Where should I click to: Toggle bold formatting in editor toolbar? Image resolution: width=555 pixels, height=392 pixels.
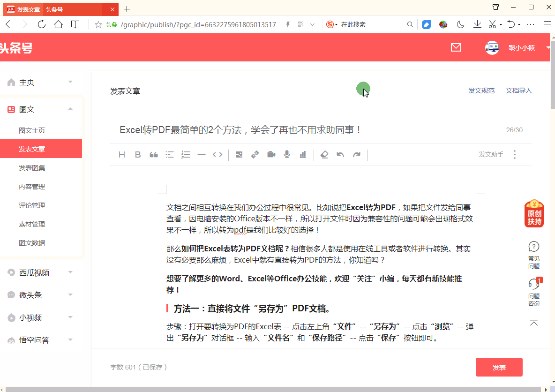[138, 155]
